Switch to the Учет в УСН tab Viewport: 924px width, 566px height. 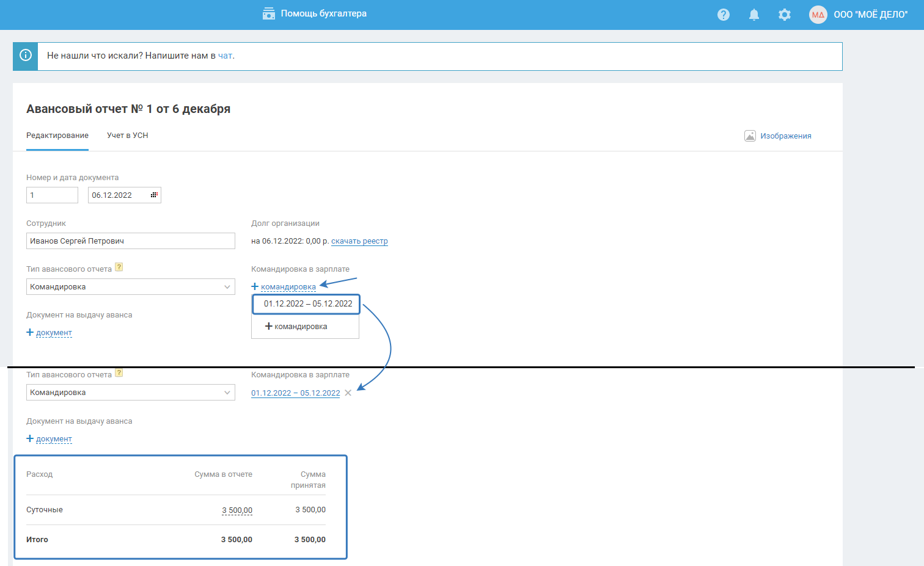click(x=127, y=136)
